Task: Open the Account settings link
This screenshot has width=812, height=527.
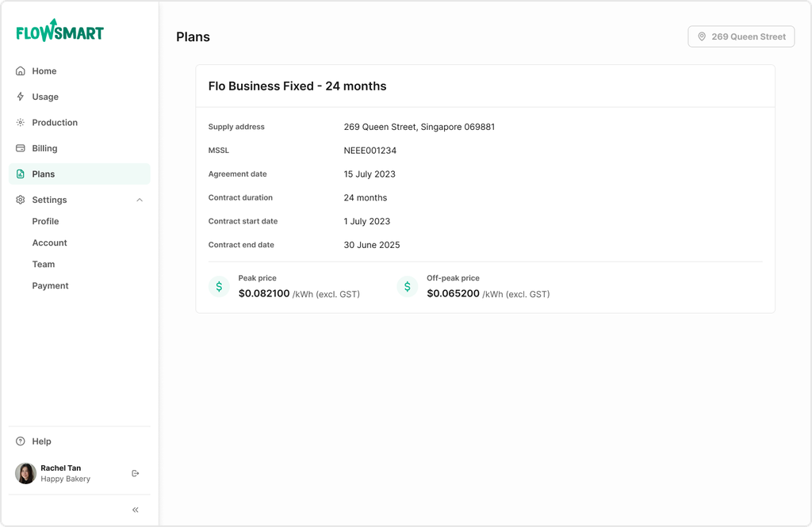Action: coord(49,242)
